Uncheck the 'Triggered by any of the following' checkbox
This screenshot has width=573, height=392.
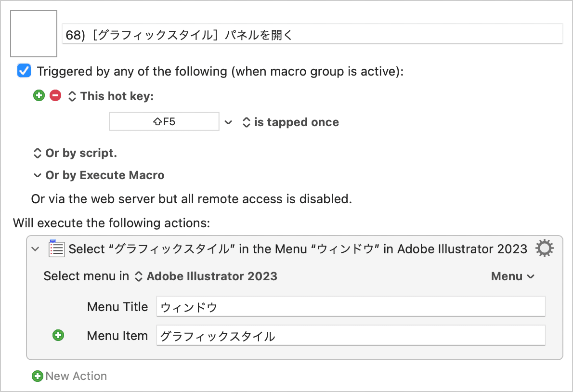click(24, 71)
